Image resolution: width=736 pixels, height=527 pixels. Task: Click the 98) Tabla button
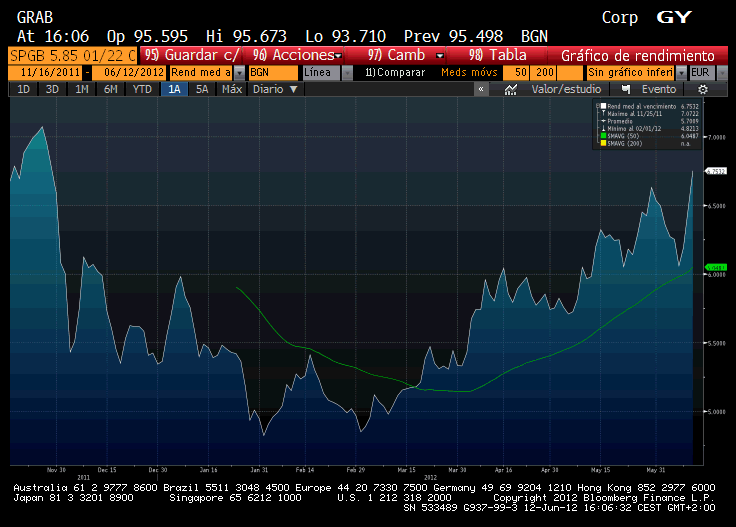(x=498, y=55)
